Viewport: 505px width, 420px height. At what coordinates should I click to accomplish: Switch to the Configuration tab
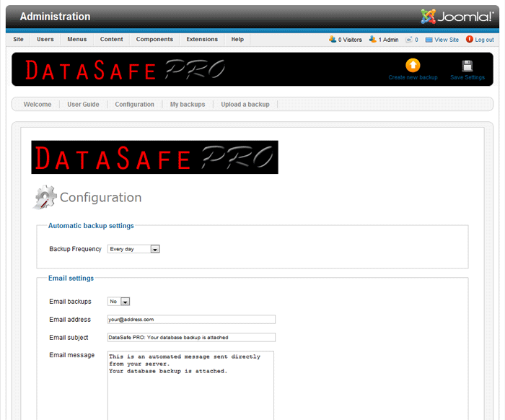135,105
